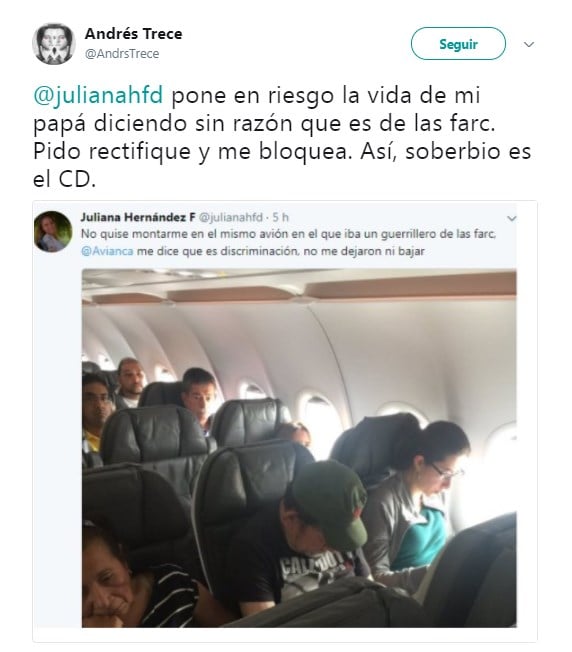
Task: Open Andrés Trece's profile avatar
Action: pos(54,44)
